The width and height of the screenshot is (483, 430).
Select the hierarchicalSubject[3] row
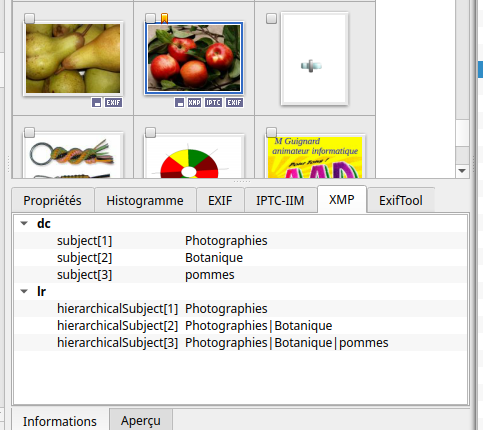pos(240,343)
